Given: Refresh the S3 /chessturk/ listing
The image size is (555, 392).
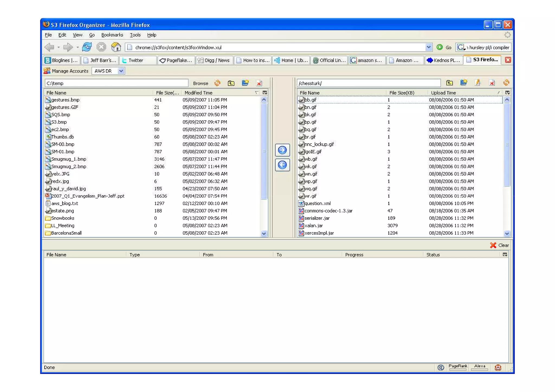Looking at the screenshot, I should coord(506,83).
